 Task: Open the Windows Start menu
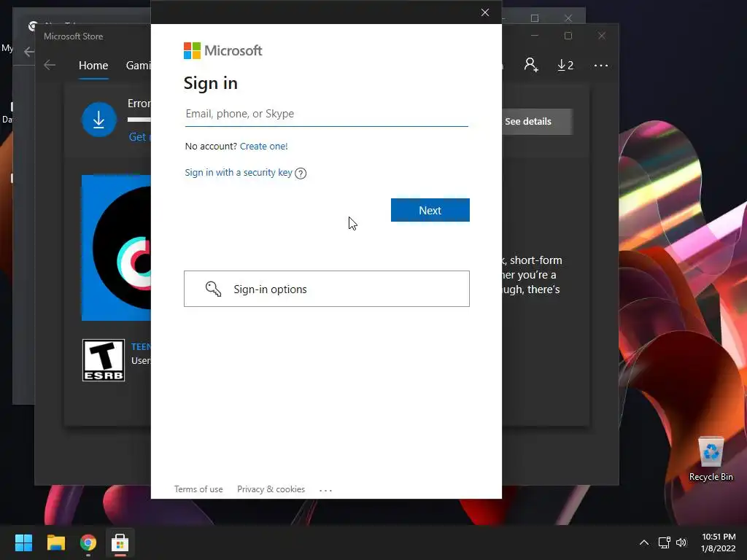(23, 542)
